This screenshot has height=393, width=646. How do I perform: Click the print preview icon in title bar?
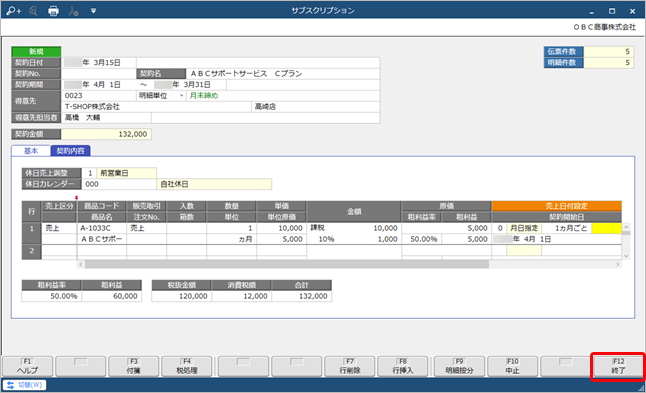(33, 11)
